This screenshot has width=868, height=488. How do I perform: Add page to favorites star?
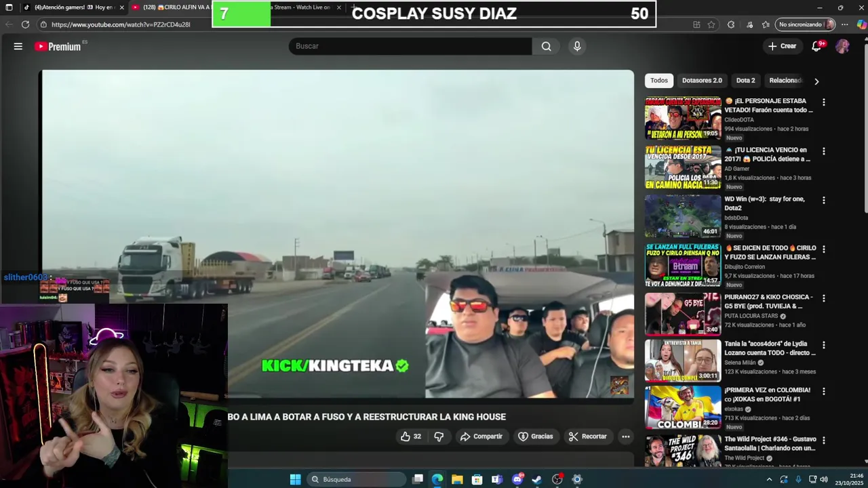coord(711,24)
